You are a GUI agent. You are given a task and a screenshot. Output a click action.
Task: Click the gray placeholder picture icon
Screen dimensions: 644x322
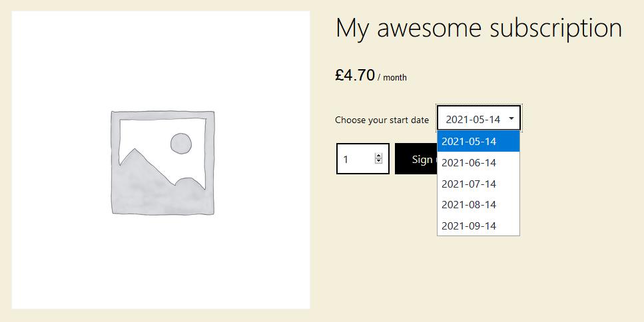tap(162, 162)
